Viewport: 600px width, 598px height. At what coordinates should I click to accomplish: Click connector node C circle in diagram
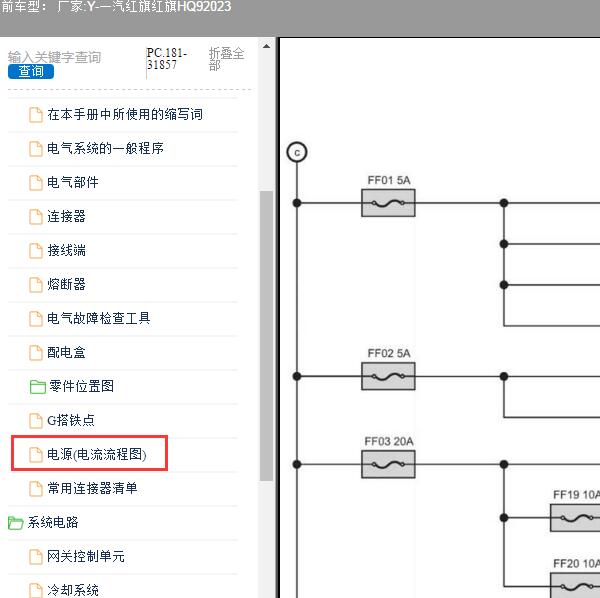tap(297, 152)
